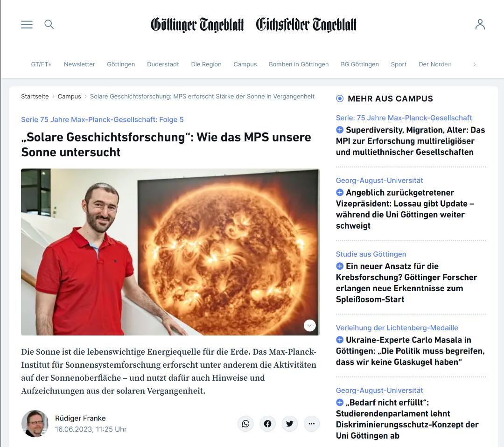The width and height of the screenshot is (504, 447).
Task: Open the hamburger menu icon
Action: [x=27, y=24]
